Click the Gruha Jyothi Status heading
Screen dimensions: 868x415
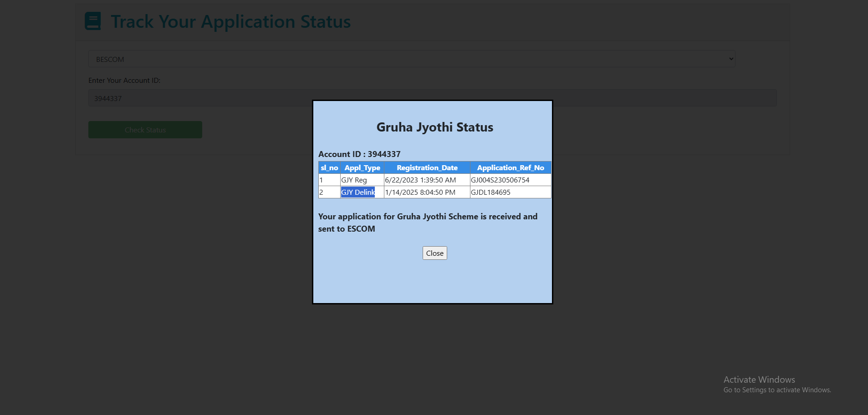[434, 127]
